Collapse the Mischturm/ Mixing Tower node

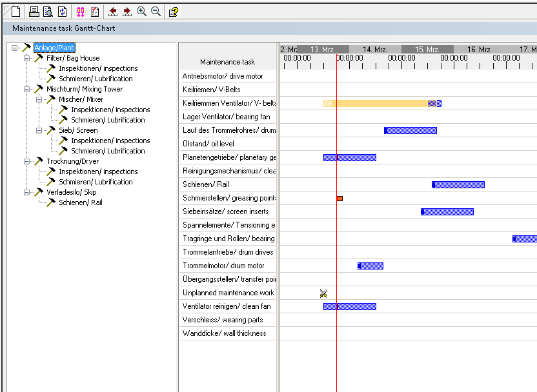(26, 89)
